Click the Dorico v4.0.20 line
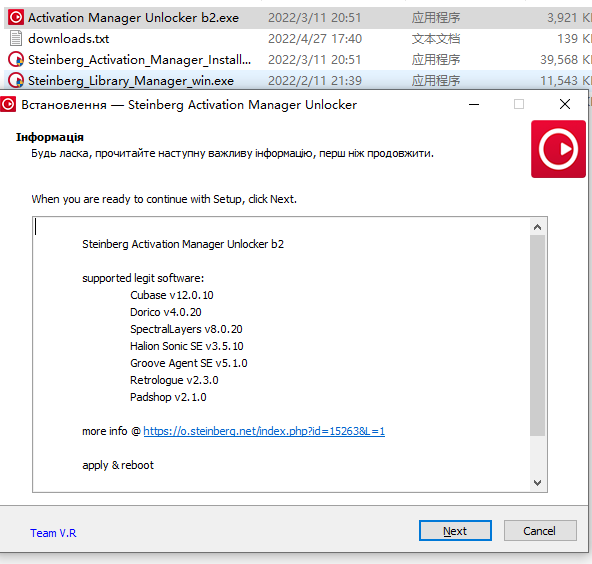This screenshot has width=592, height=564. (x=166, y=312)
